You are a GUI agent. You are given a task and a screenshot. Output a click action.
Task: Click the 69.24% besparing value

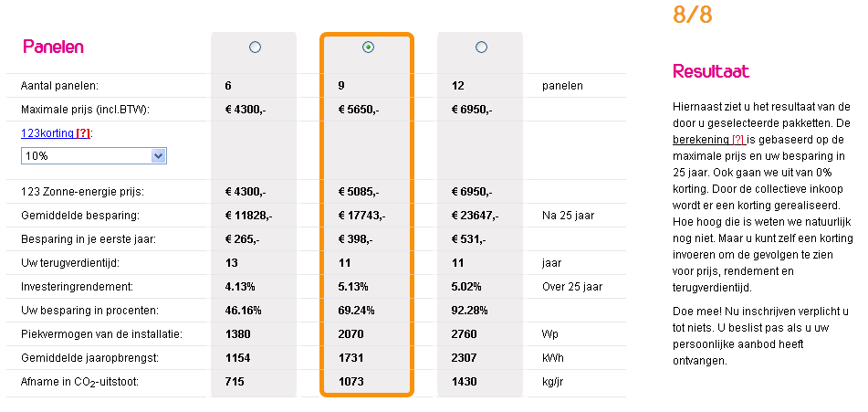point(356,310)
